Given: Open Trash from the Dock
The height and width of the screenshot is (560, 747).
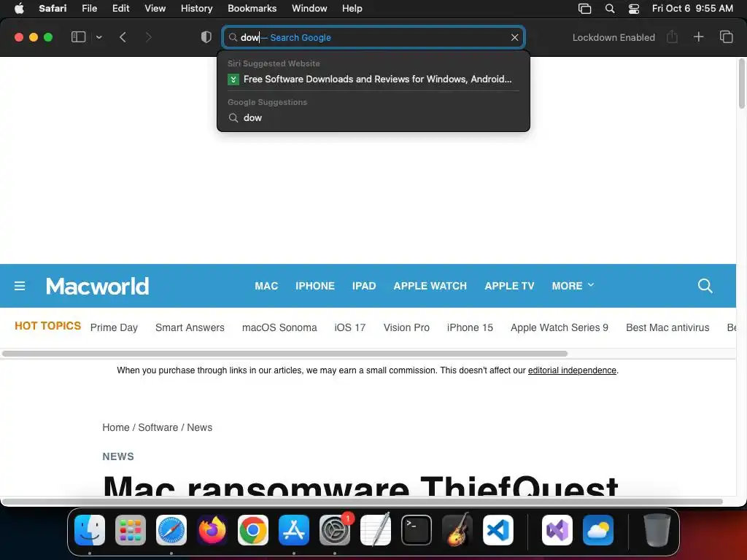Looking at the screenshot, I should [x=657, y=530].
